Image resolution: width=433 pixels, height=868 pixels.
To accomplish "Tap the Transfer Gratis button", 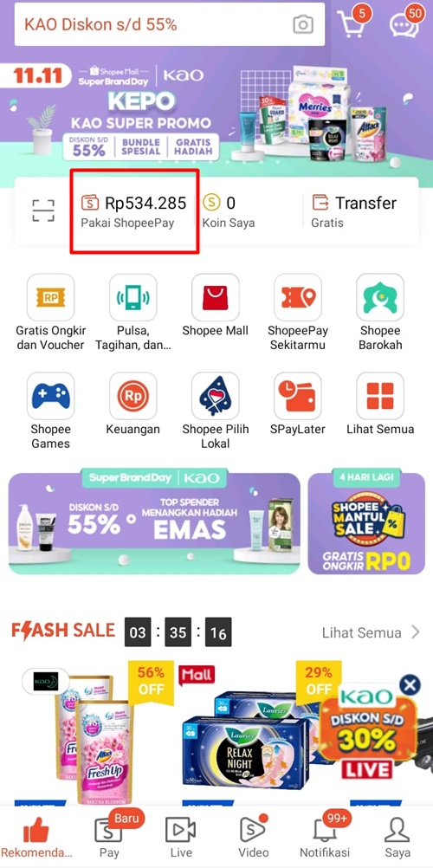I will click(x=354, y=211).
